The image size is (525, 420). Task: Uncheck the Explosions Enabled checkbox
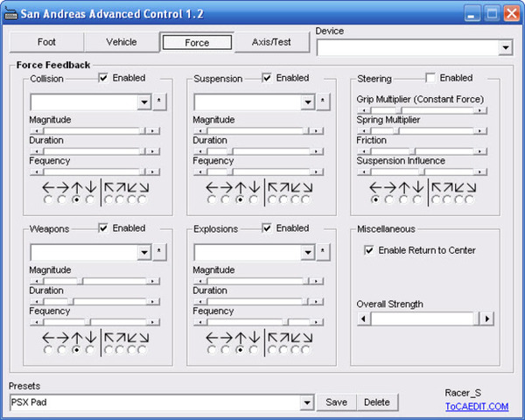(x=267, y=228)
